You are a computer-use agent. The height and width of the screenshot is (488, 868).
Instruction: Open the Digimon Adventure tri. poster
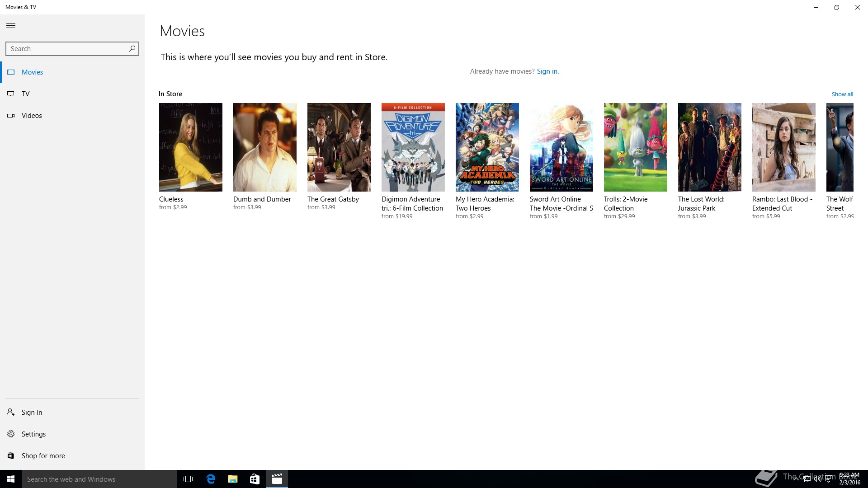(x=413, y=147)
